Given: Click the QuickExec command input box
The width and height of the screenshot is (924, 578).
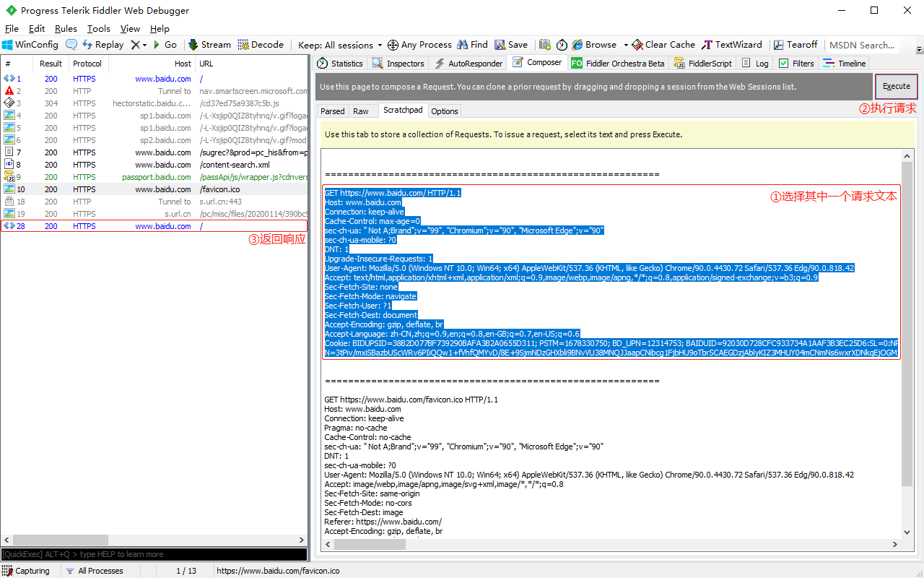Looking at the screenshot, I should [154, 554].
